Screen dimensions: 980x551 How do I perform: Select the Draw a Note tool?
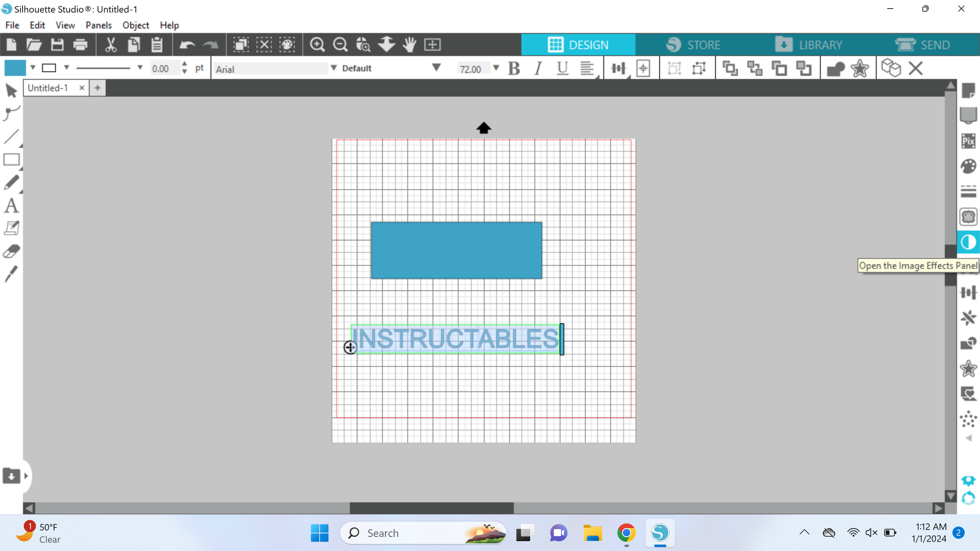point(11,228)
